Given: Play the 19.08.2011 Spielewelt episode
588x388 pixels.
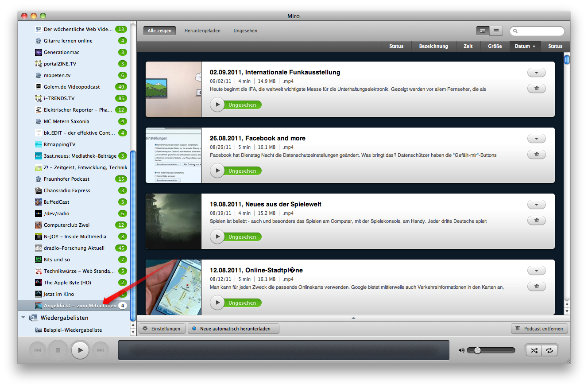Looking at the screenshot, I should click(217, 237).
